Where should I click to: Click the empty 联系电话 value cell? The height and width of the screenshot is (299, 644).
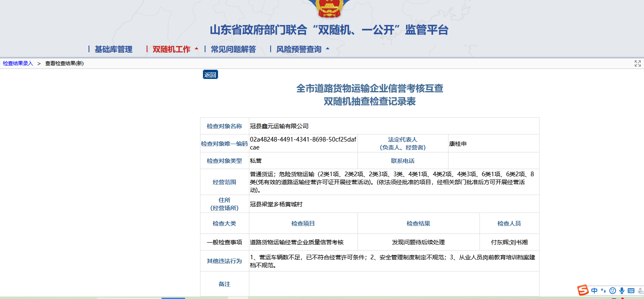(493, 161)
